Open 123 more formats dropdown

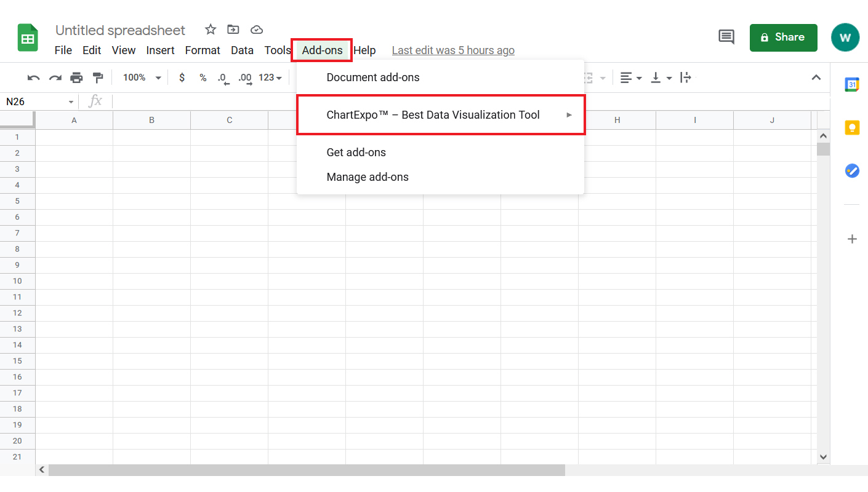coord(270,77)
